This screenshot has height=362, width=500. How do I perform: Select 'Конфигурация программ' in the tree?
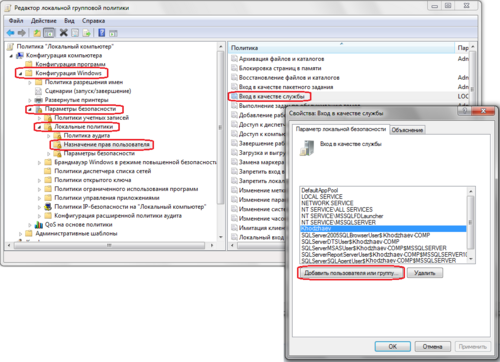coord(70,64)
